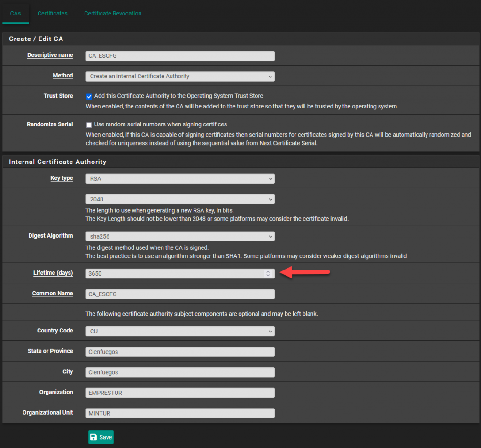Image resolution: width=481 pixels, height=448 pixels.
Task: Focus the Common Name field
Action: pos(180,294)
